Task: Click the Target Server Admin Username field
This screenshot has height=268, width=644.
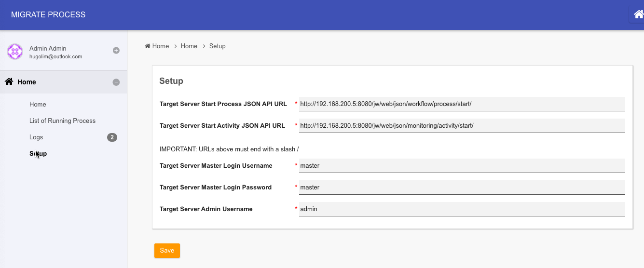Action: (x=462, y=209)
